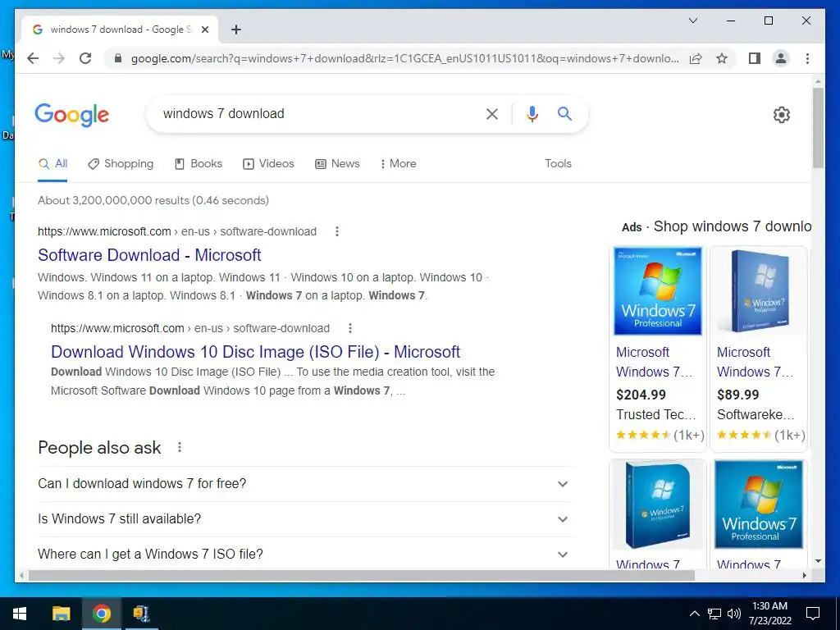Screen dimensions: 840x630
Task: Open Microsoft Windows 7 Softwareke ad link
Action: tap(756, 362)
